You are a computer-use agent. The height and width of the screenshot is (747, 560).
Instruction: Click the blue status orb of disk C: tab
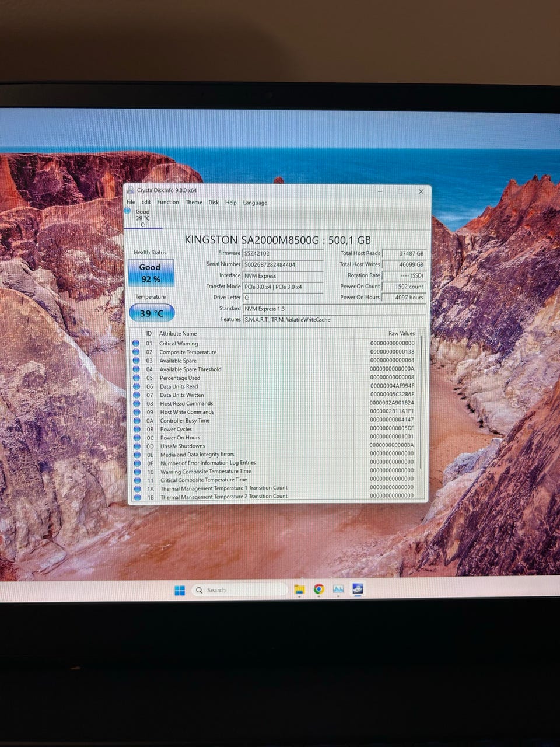127,211
